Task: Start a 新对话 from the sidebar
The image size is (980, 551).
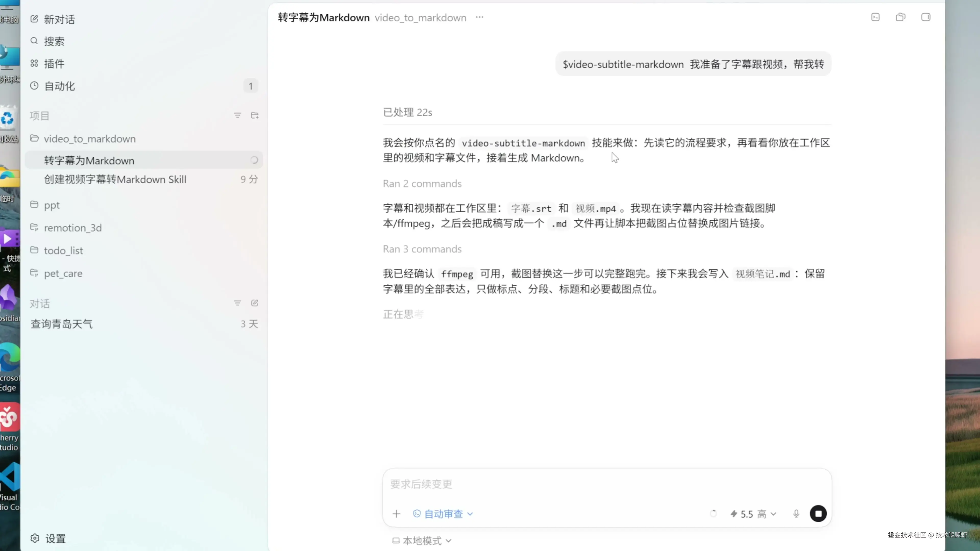Action: coord(59,19)
